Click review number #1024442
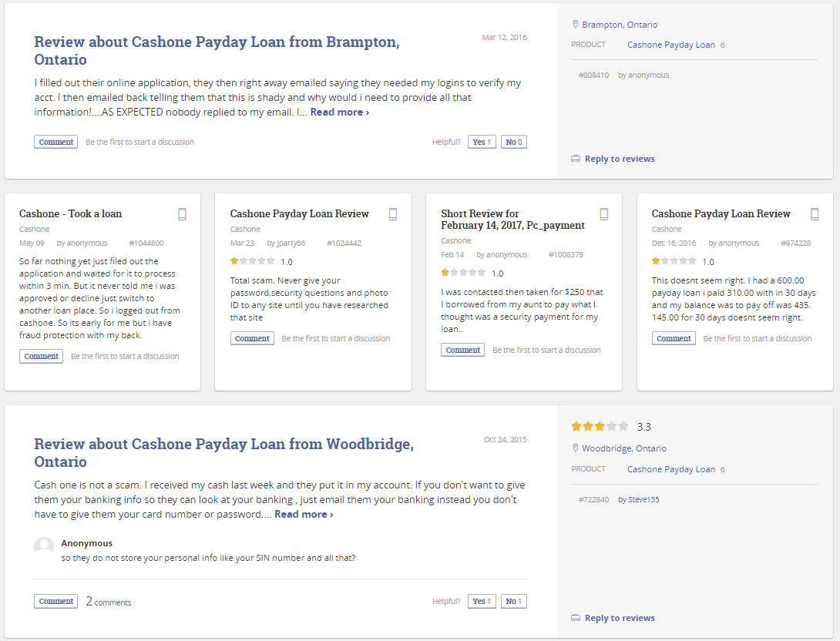Screen dimensions: 840x641 tap(344, 243)
